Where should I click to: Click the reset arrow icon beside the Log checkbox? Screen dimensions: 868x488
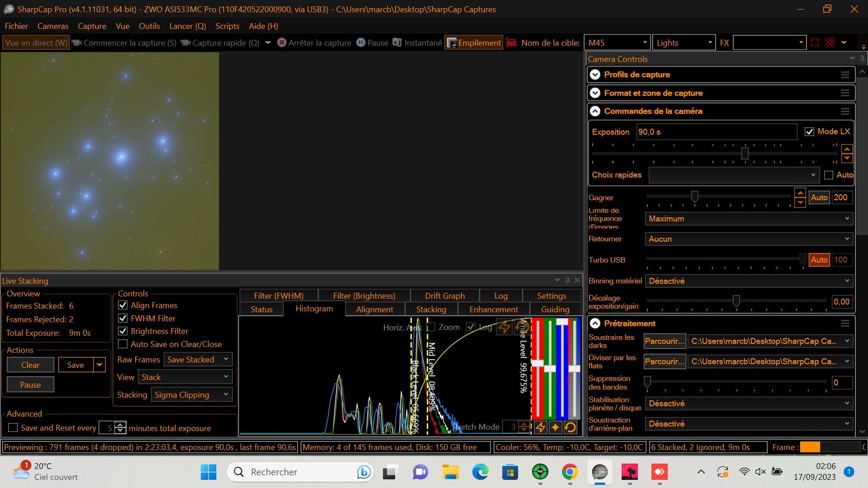pyautogui.click(x=522, y=326)
